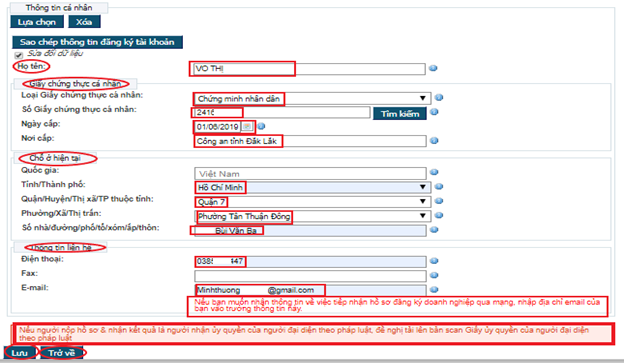Viewport: 624px width, 363px height.
Task: Open the Phường/Xã/Thị trấn dropdown
Action: (312, 216)
